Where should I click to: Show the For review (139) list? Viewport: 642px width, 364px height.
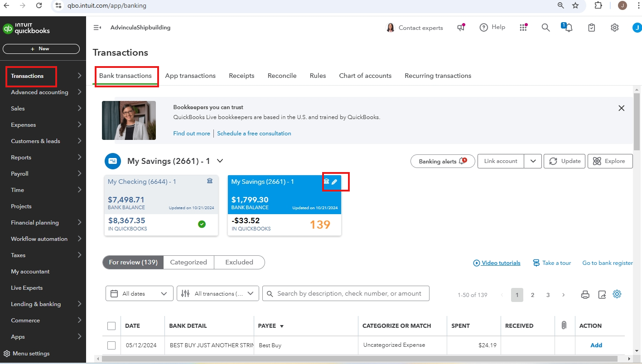[x=133, y=262]
